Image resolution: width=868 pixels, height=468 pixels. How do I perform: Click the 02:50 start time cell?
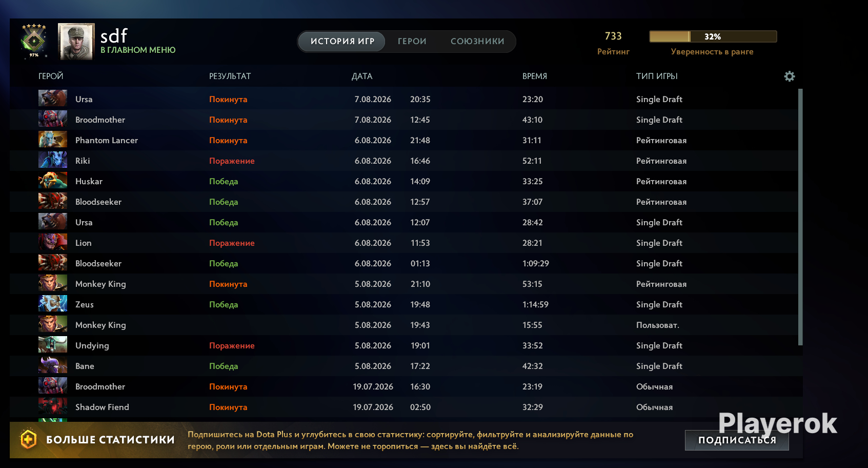(x=420, y=407)
